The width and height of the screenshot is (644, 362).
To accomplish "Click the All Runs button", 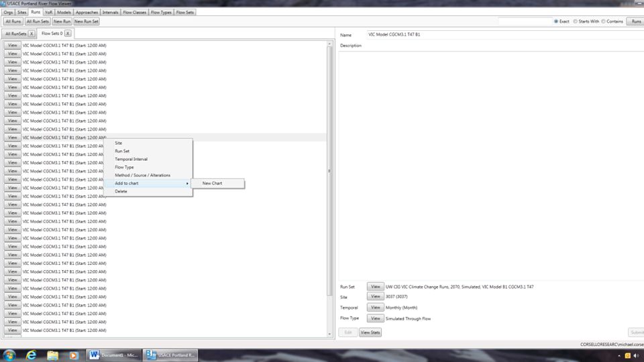I will [13, 21].
